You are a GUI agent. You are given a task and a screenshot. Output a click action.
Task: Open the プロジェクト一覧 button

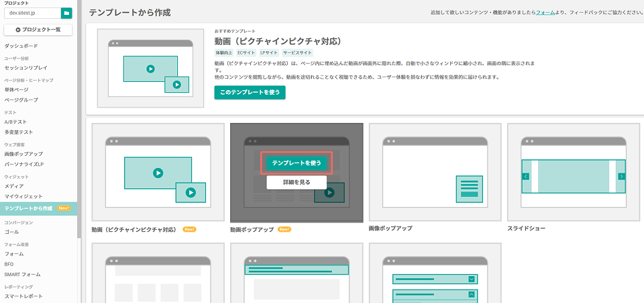[x=38, y=30]
